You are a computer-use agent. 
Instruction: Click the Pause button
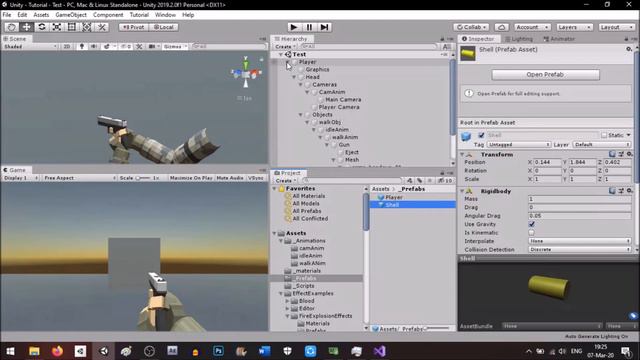[309, 27]
